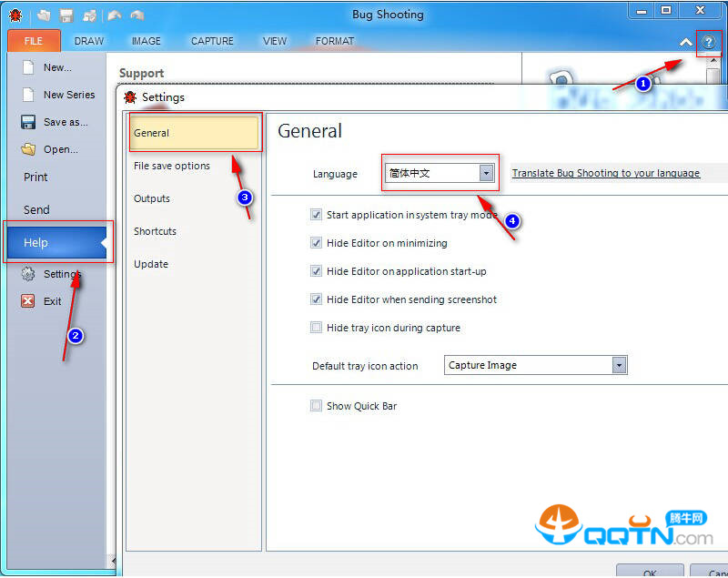Open the Language dropdown list
Screen dimensions: 728x578
click(x=486, y=173)
